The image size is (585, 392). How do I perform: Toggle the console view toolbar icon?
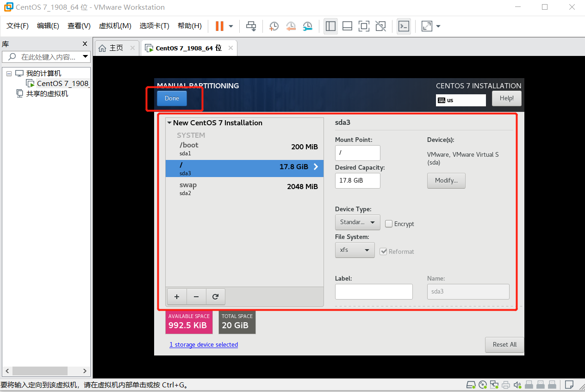pyautogui.click(x=404, y=26)
